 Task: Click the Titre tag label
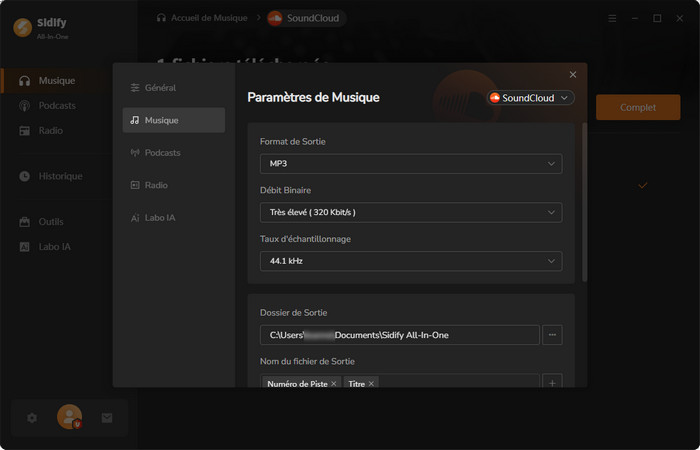pos(357,384)
